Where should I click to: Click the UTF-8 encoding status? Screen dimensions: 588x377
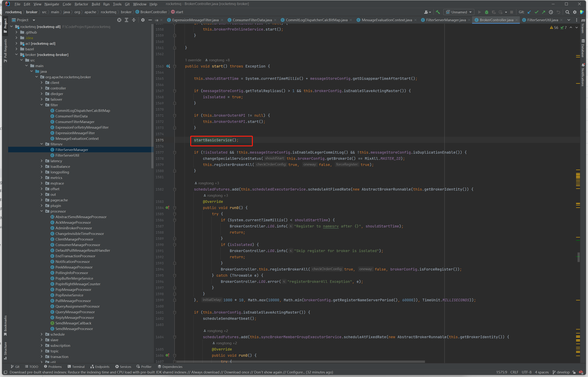coord(526,372)
